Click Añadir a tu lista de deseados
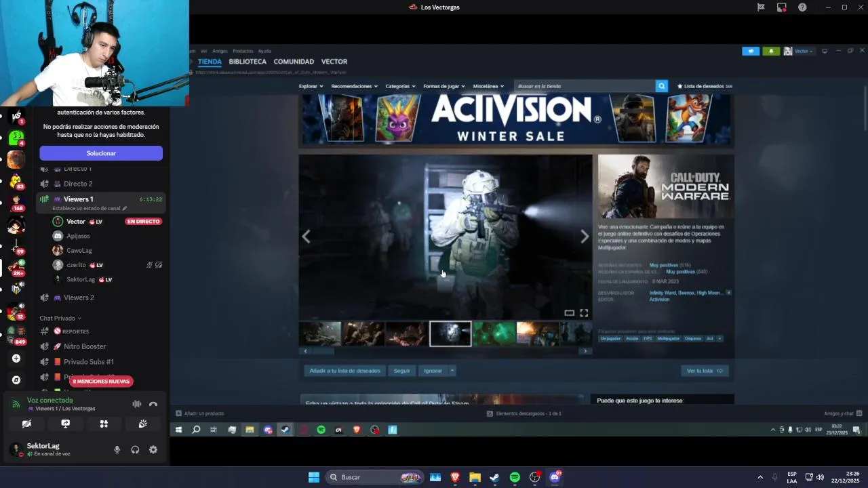868x488 pixels. 345,371
